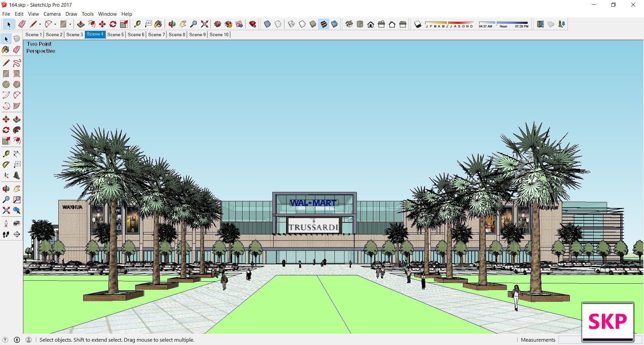The width and height of the screenshot is (644, 345).
Task: Switch to Scene 1 tab
Action: tap(34, 34)
